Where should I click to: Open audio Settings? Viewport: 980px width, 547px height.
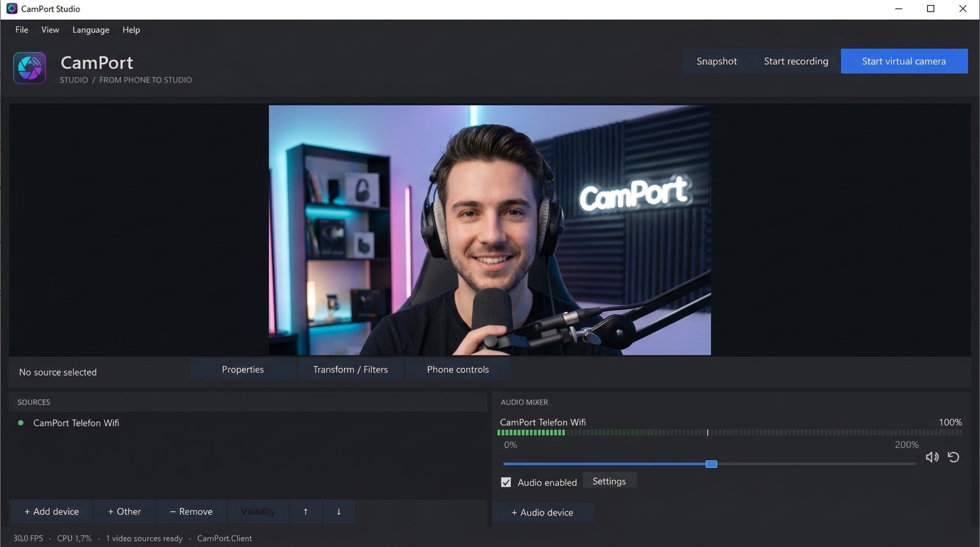(x=609, y=481)
